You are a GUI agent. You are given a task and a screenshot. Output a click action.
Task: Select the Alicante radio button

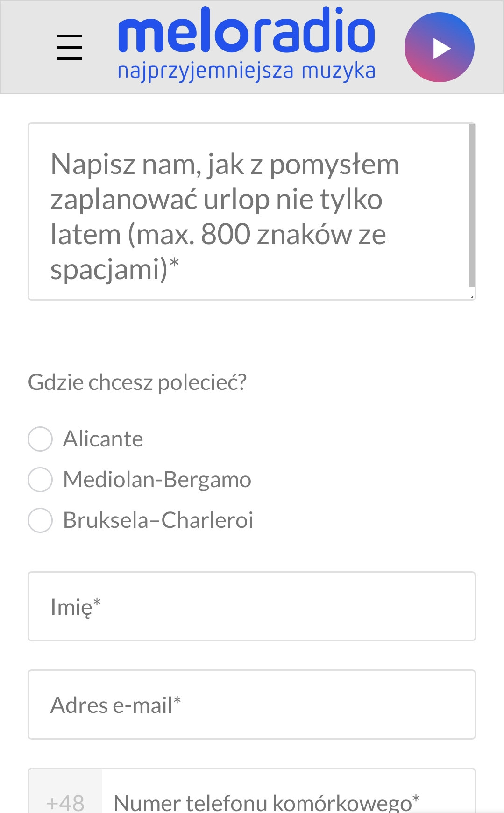(40, 439)
